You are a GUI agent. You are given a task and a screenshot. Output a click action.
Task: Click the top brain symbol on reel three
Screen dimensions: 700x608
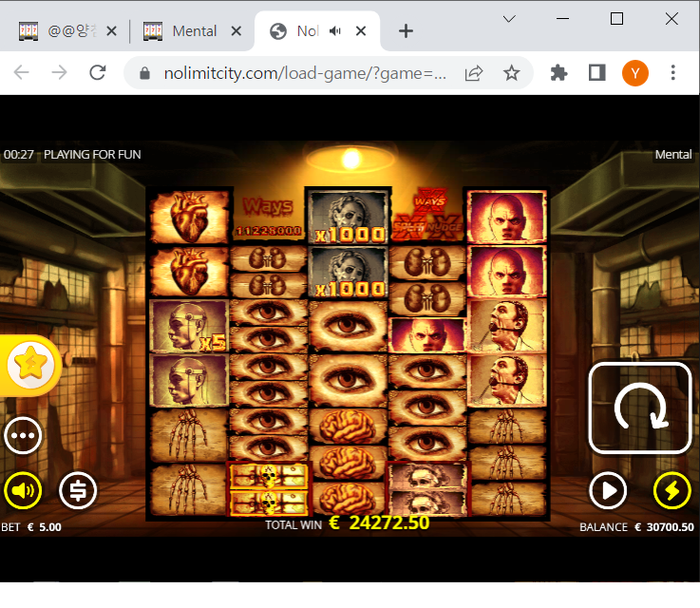pos(348,427)
